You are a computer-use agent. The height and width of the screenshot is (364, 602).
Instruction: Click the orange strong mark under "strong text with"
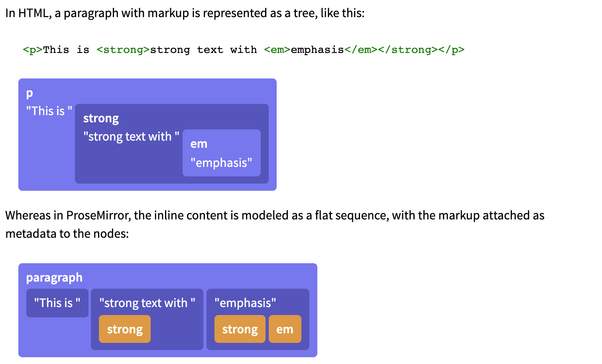[125, 329]
